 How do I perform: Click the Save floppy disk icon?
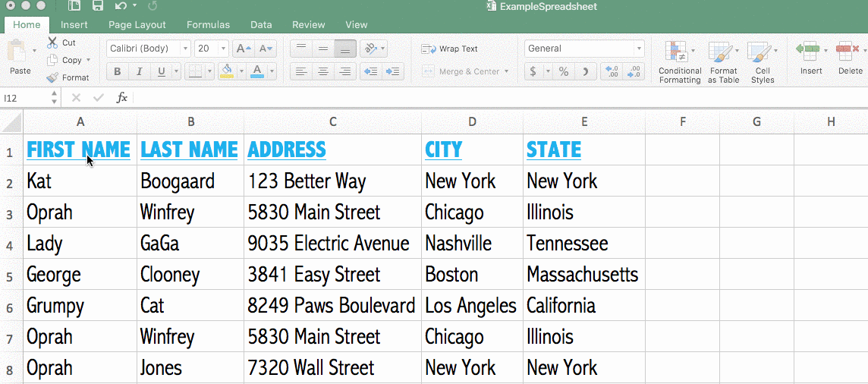point(98,7)
